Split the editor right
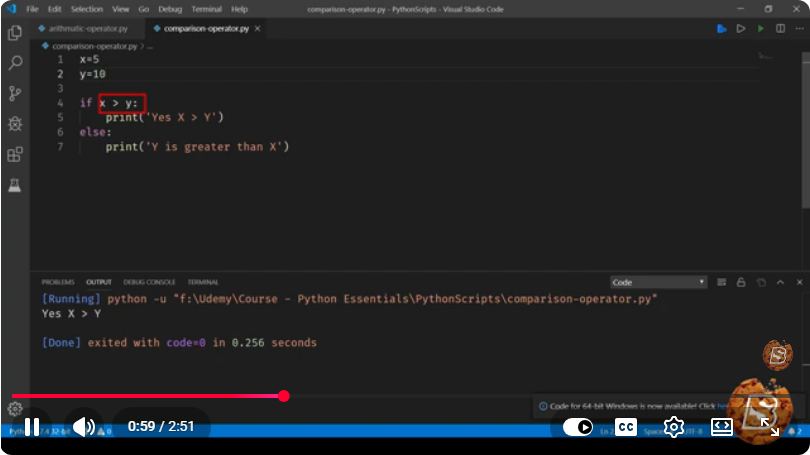Screen dimensions: 810x455 (780, 29)
